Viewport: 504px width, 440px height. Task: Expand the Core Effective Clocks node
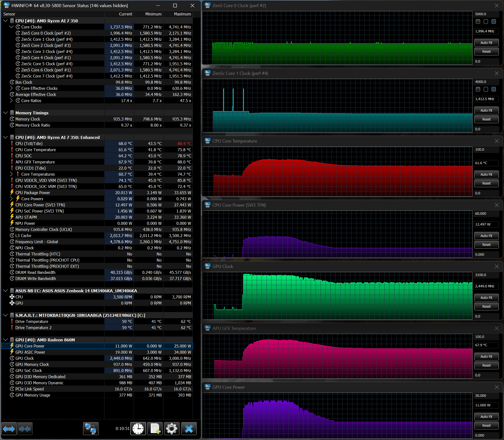pos(11,88)
